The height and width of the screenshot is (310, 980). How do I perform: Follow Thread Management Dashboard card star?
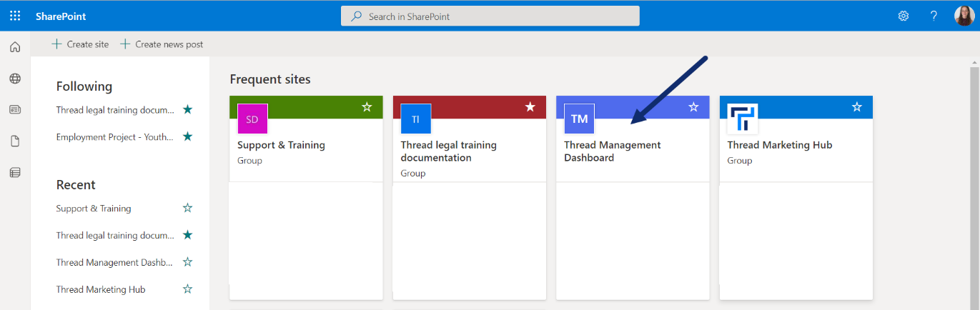tap(693, 106)
